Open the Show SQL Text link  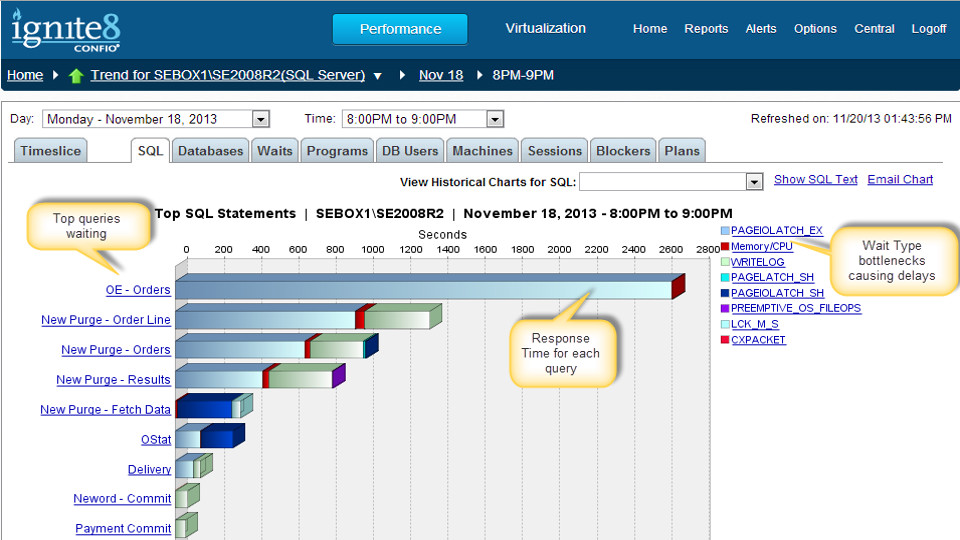pyautogui.click(x=816, y=179)
